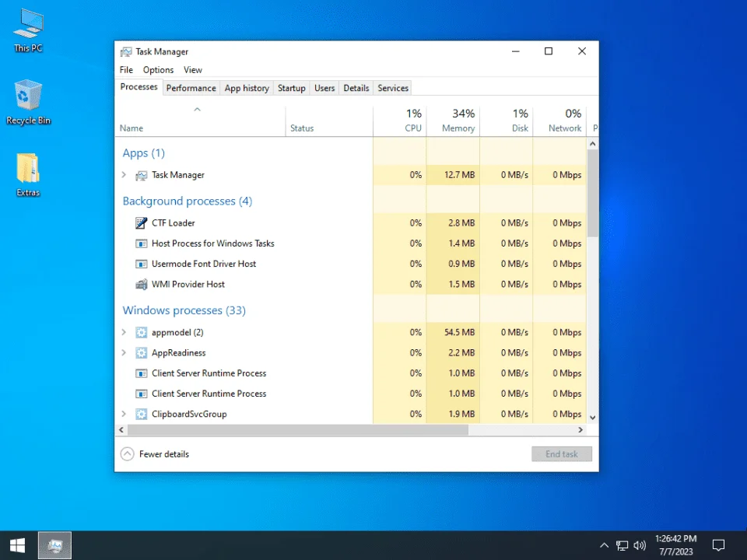This screenshot has height=560, width=747.
Task: Click the volume speaker tray icon
Action: 640,545
